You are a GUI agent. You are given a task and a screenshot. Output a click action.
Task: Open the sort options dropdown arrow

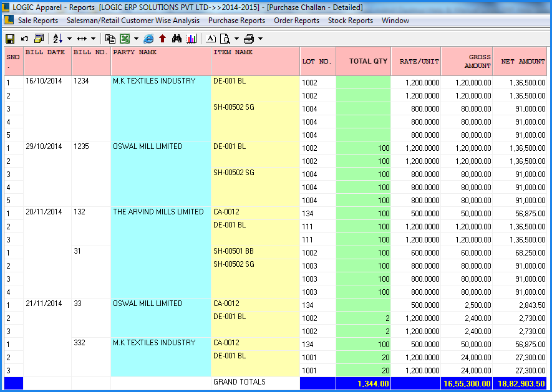[69, 39]
